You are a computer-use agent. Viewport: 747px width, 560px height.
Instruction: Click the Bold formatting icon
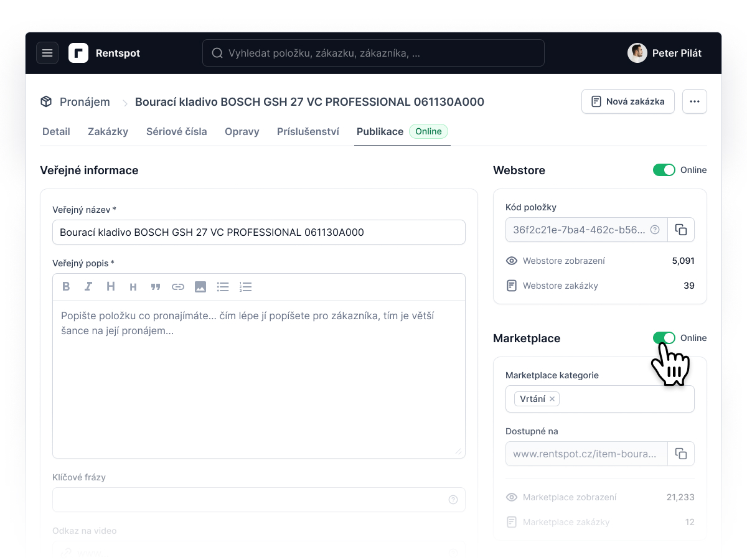pyautogui.click(x=66, y=287)
